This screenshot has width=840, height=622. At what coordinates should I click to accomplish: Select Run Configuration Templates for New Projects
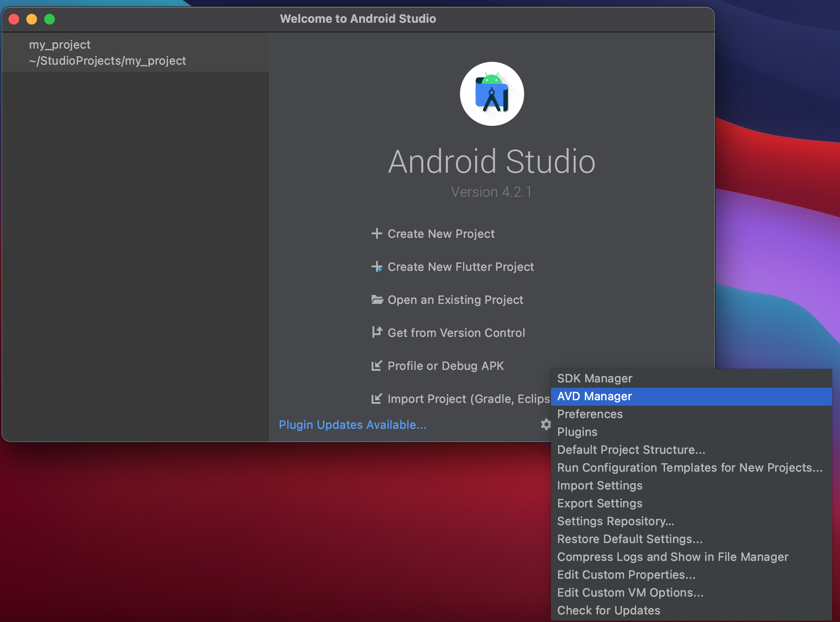coord(691,468)
